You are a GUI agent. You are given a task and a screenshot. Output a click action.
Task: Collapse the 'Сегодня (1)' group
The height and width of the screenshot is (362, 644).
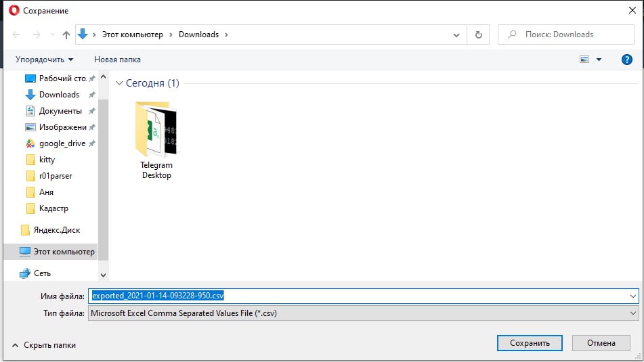pos(119,83)
